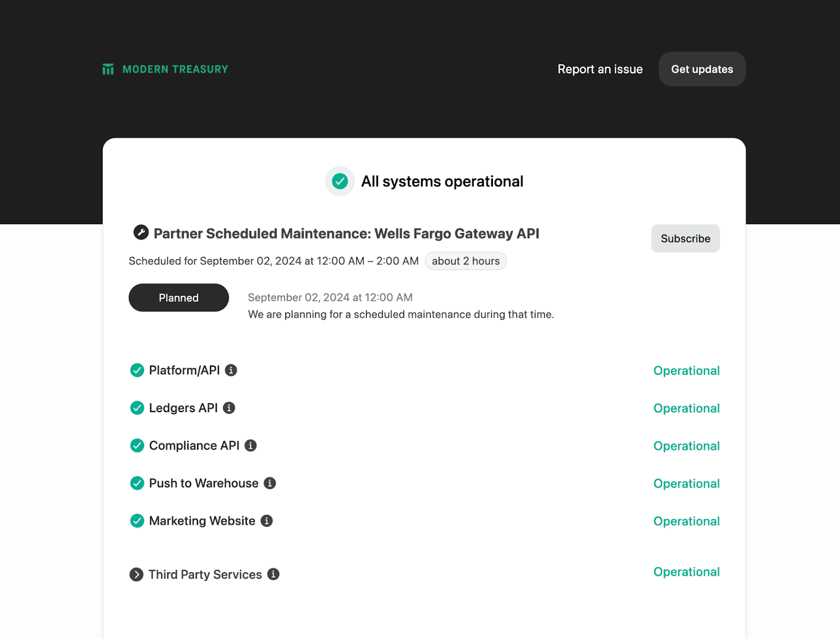Click the checkmark icon beside Marketing Website
840x639 pixels.
click(x=136, y=521)
